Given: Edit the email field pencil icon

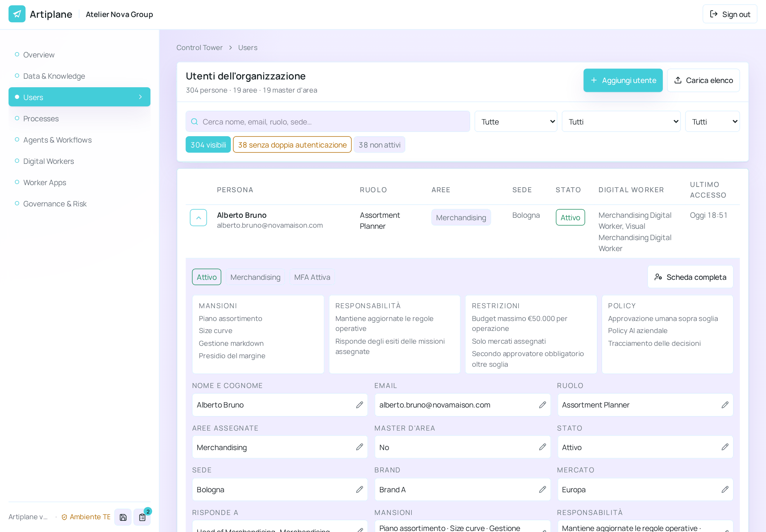Looking at the screenshot, I should point(542,405).
